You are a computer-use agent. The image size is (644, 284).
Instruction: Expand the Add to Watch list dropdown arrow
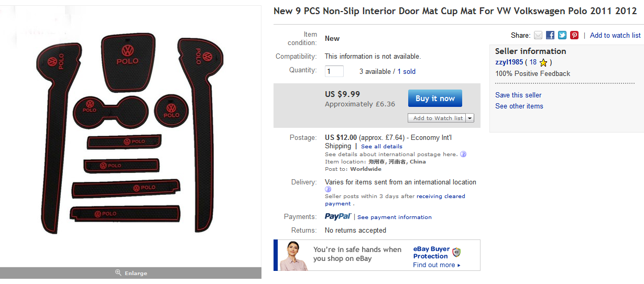click(x=470, y=118)
